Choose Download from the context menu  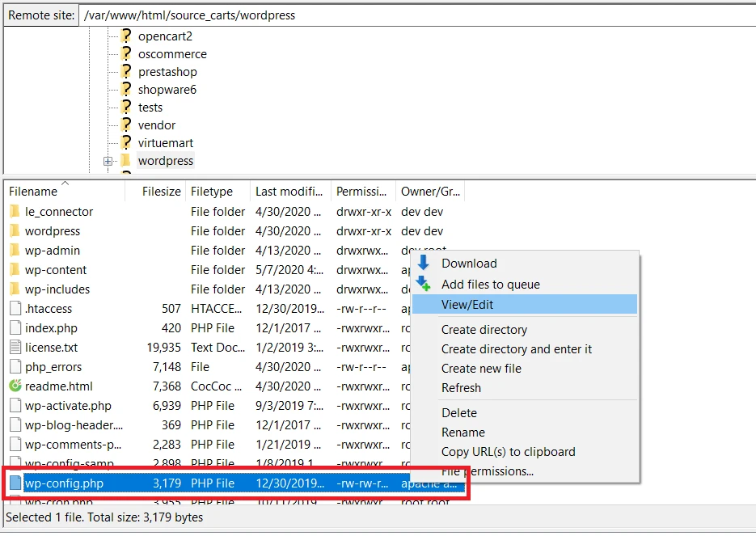point(525,264)
